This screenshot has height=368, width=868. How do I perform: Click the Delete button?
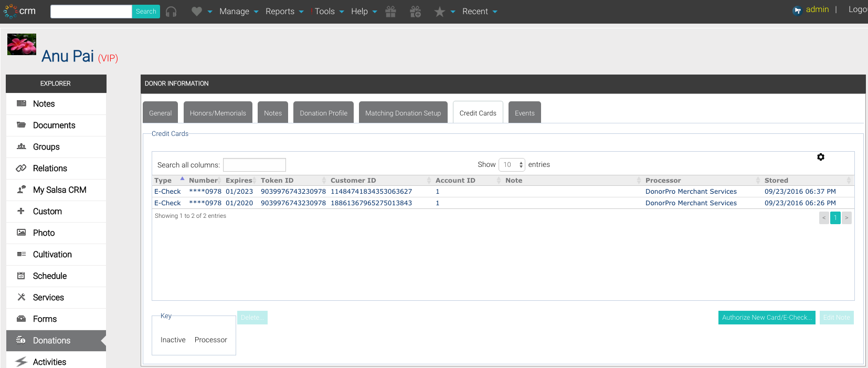tap(252, 318)
